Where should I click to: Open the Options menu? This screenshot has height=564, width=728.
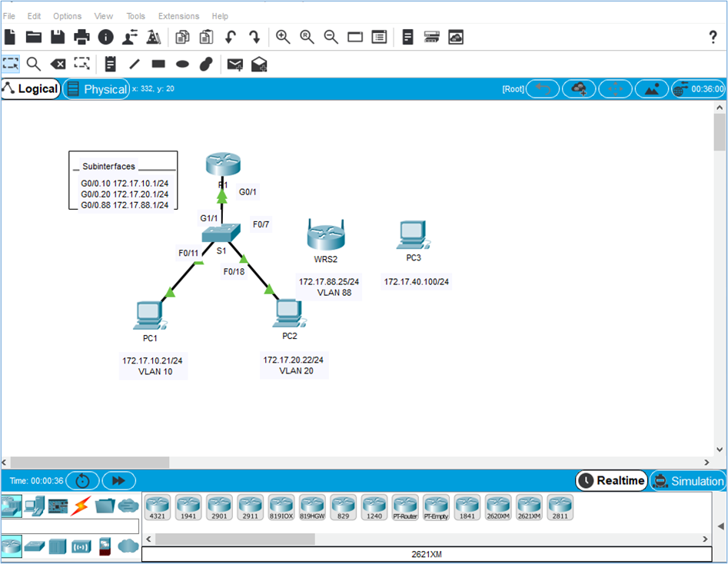tap(67, 16)
